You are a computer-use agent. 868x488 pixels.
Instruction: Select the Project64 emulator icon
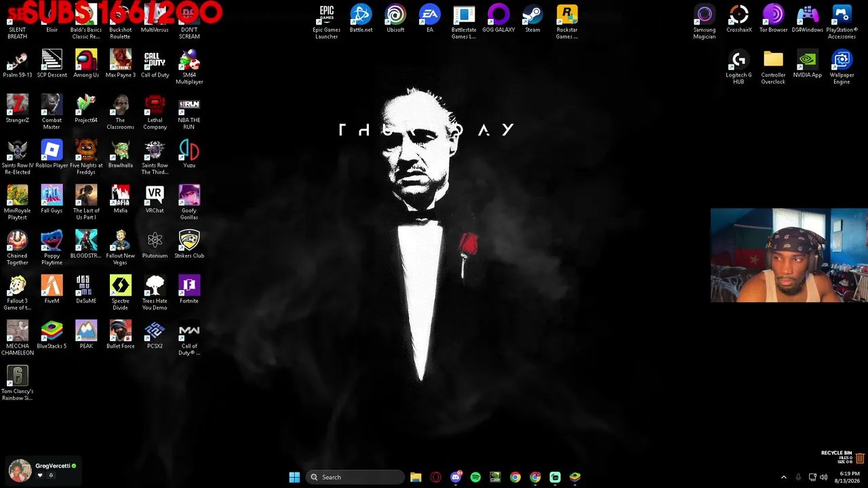coord(86,109)
